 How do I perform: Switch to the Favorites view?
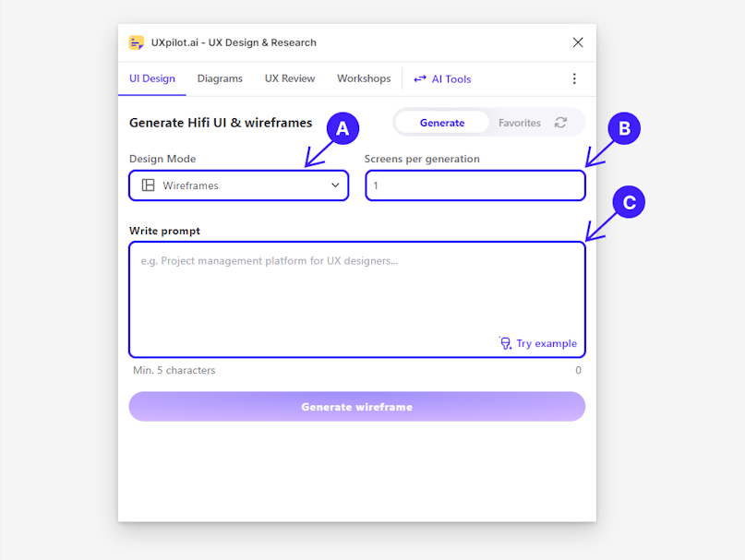pos(519,122)
